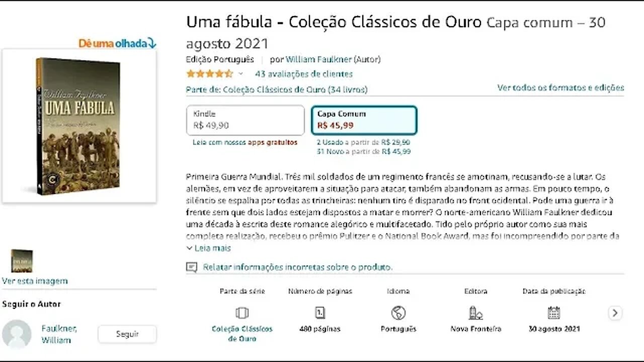Click the small book cover thumbnail
Viewport: 644px width, 362px height.
22,261
